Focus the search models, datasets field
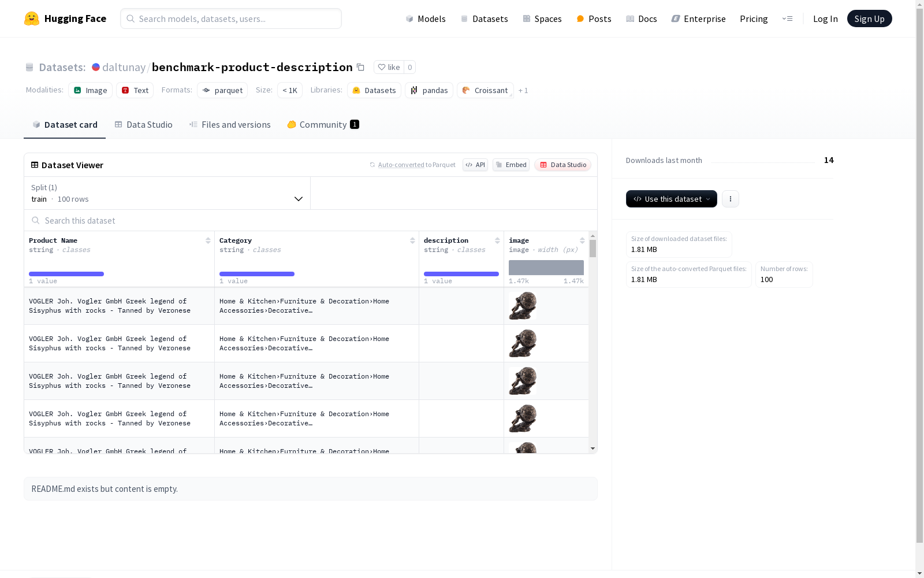 click(231, 18)
